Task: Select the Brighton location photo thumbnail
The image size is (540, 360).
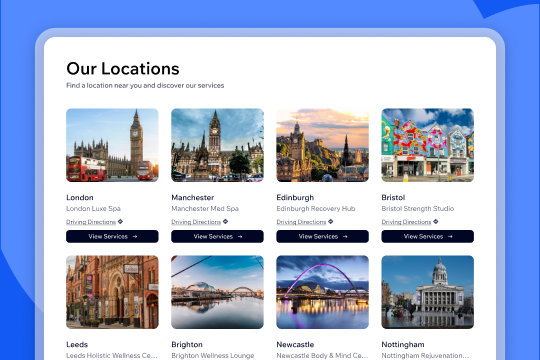Action: pos(217,292)
